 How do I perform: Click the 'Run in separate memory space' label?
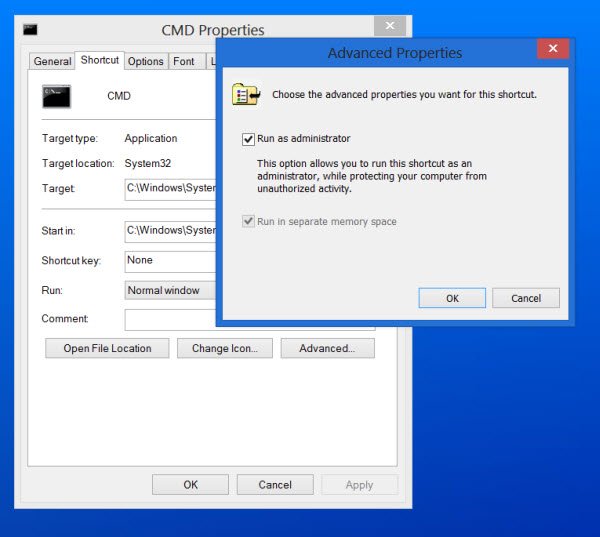[327, 222]
